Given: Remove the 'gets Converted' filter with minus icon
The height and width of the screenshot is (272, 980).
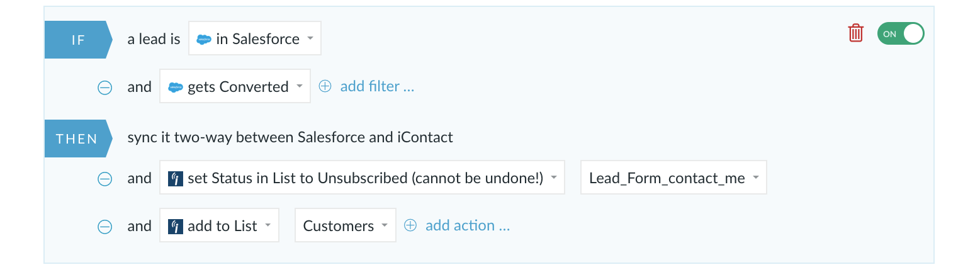Looking at the screenshot, I should (105, 88).
